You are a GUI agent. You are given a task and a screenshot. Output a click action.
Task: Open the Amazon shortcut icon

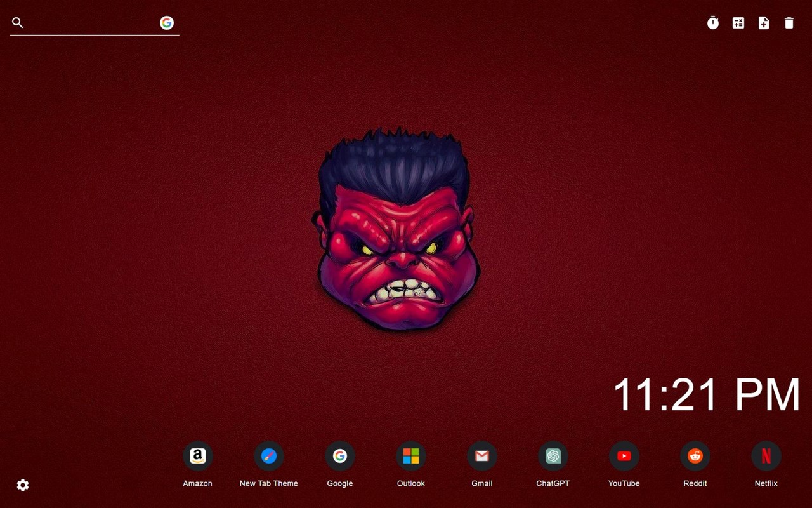pyautogui.click(x=197, y=456)
